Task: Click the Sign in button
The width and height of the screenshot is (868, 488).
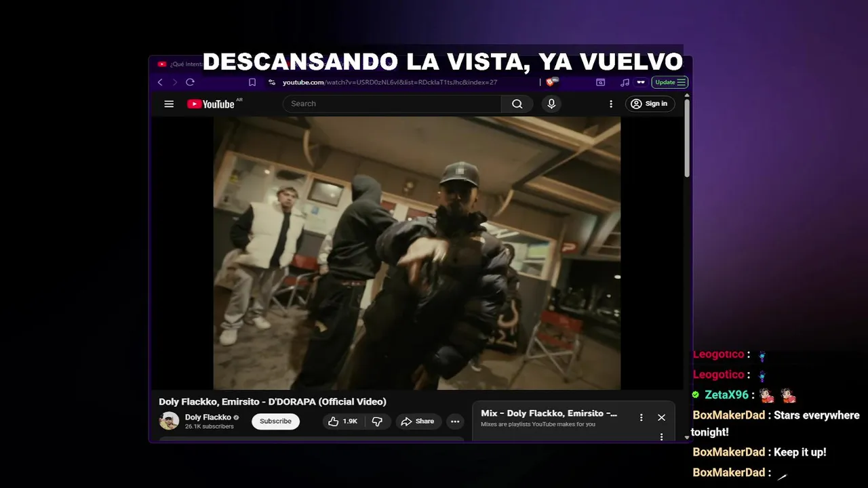Action: pyautogui.click(x=650, y=104)
